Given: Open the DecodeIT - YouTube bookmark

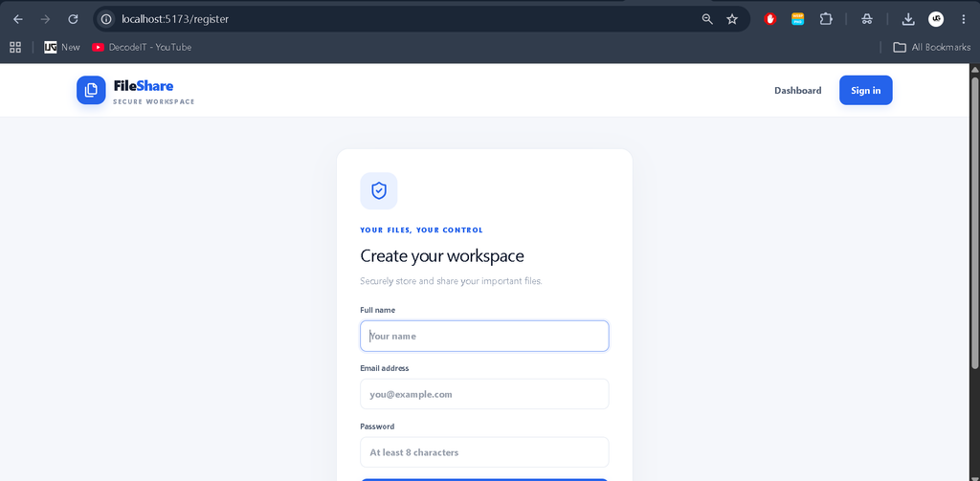Looking at the screenshot, I should coord(142,48).
